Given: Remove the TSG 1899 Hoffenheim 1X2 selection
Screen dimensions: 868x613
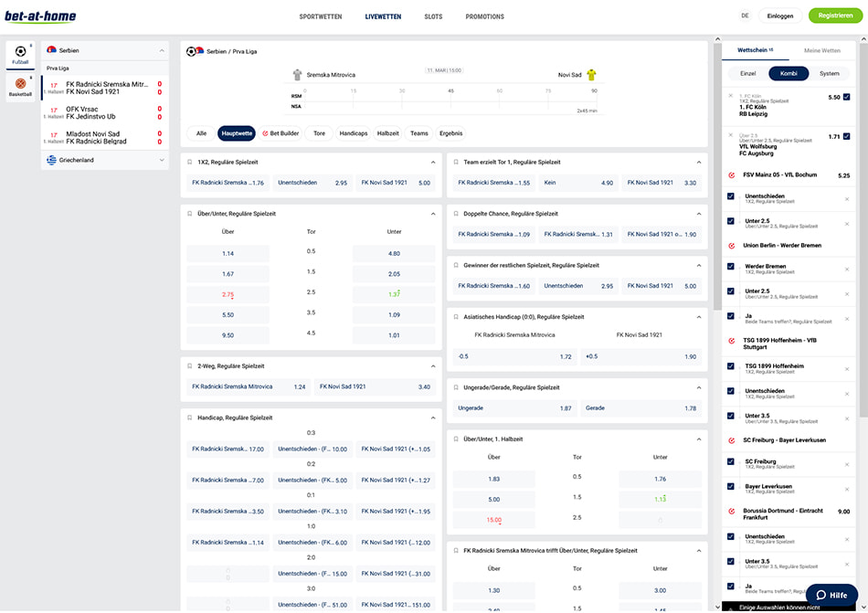Looking at the screenshot, I should click(847, 369).
